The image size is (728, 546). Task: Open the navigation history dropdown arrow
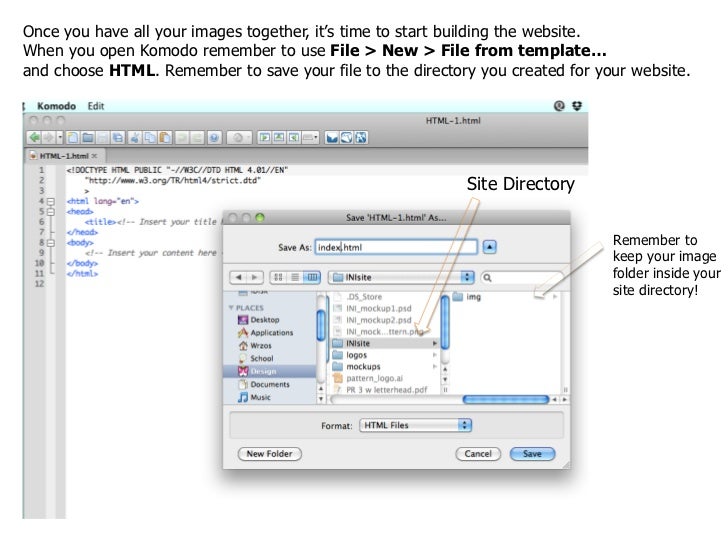click(x=59, y=137)
